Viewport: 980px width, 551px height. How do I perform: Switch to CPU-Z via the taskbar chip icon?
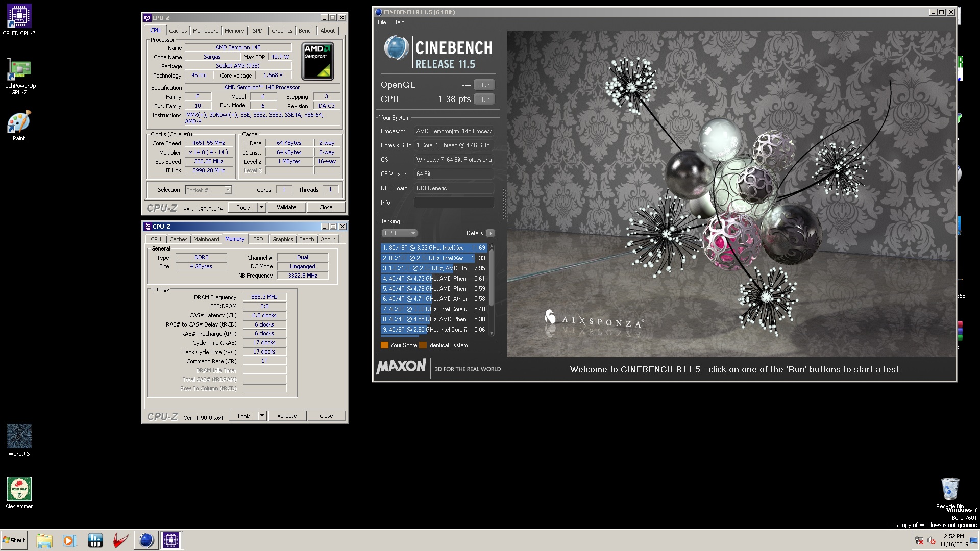click(171, 540)
